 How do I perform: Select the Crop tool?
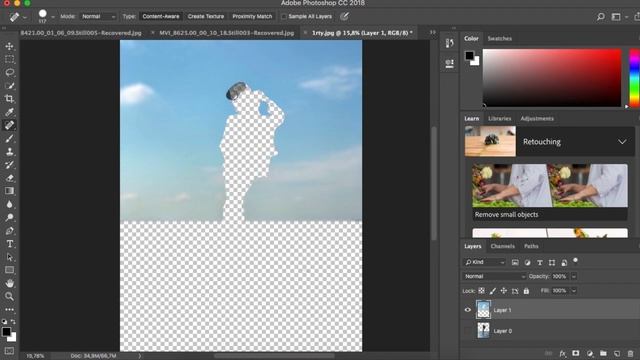(9, 99)
